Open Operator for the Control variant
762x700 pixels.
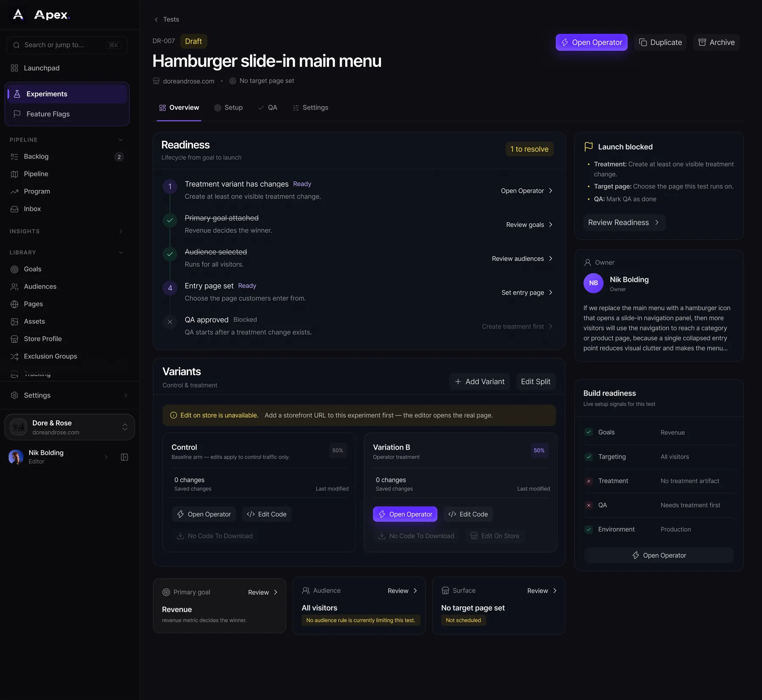(x=204, y=514)
